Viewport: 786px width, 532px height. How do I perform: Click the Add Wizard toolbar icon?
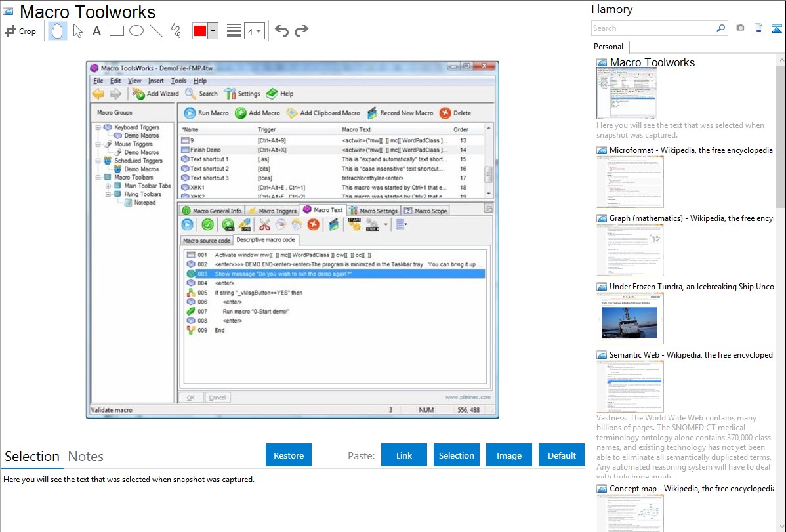(138, 94)
